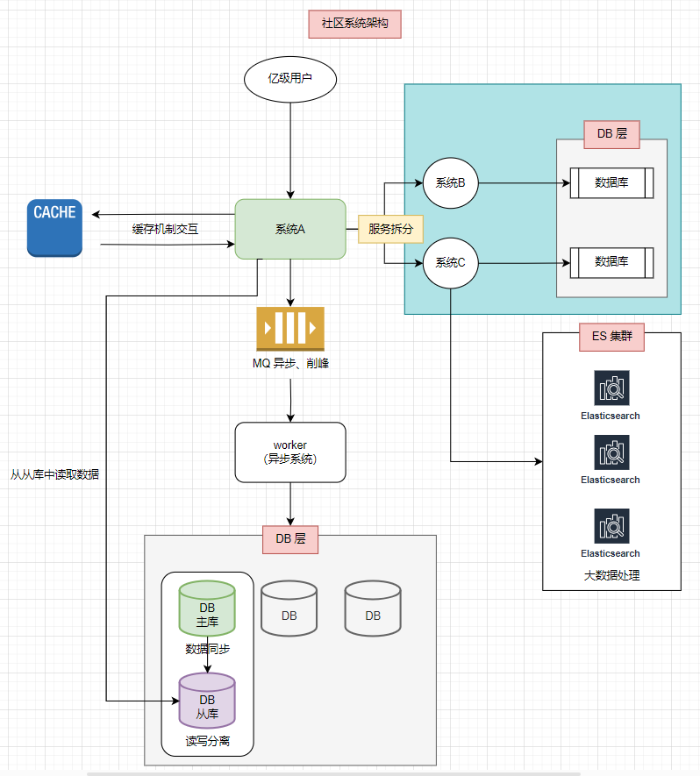The image size is (700, 776).
Task: Select the MQ message queue icon
Action: pyautogui.click(x=290, y=328)
